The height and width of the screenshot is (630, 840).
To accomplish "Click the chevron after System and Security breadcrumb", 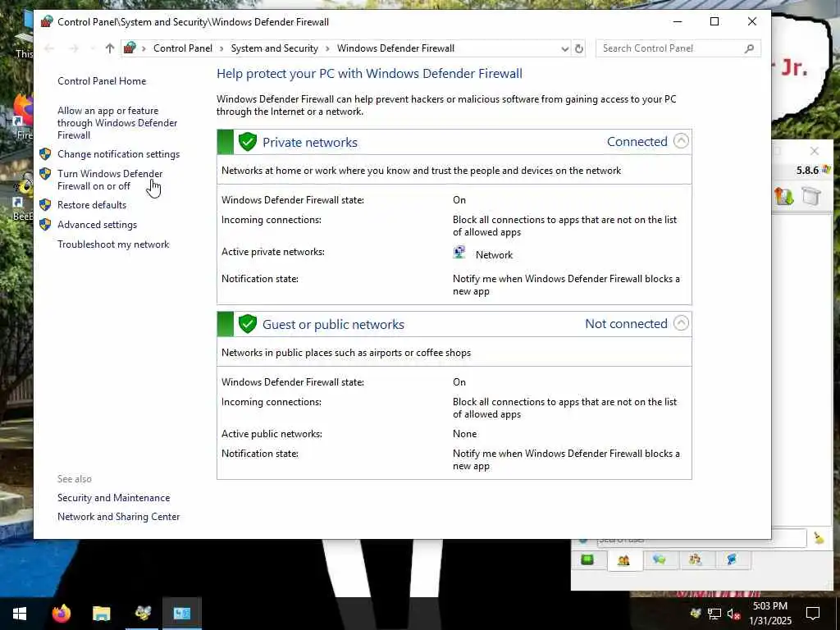I will pyautogui.click(x=327, y=48).
